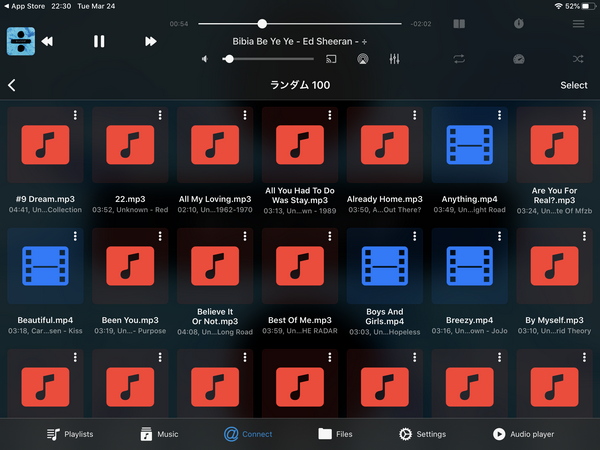Open options menu for Anything.mp4
Viewport: 600px width, 450px height.
click(x=499, y=115)
